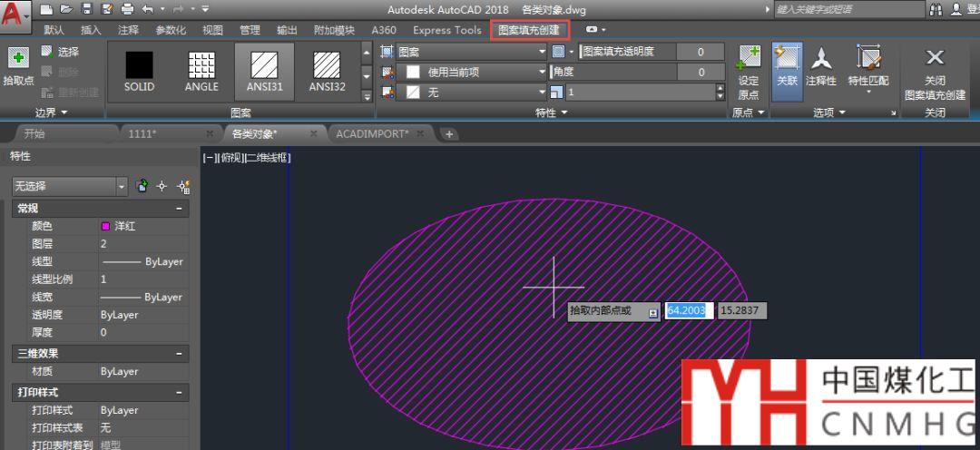Select the SOLID hatch pattern swatch
980x450 pixels.
coord(139,65)
